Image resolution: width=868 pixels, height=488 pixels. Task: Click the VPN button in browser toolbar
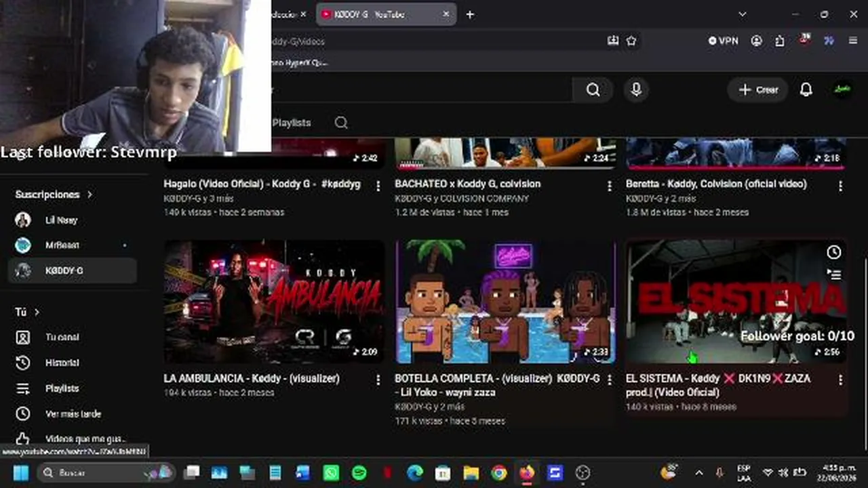pos(723,41)
